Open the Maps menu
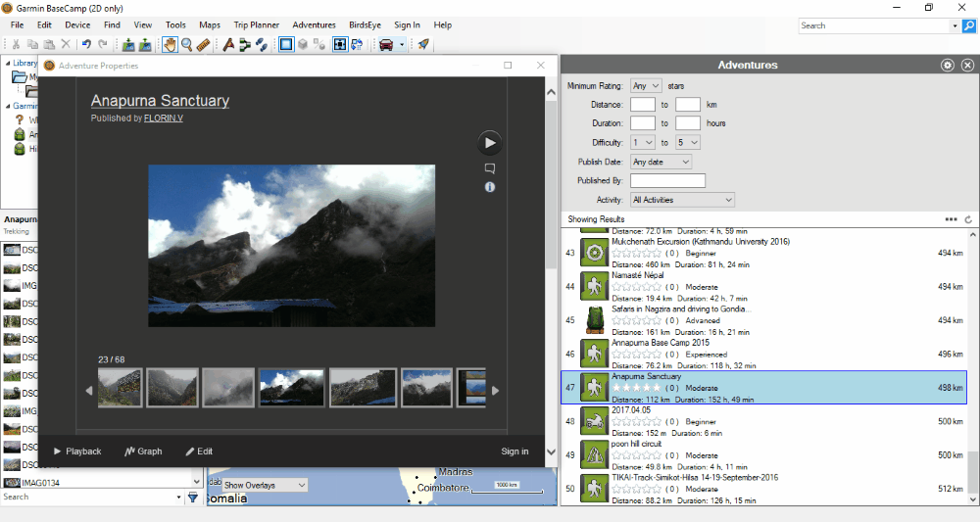Screen dimensions: 980x522 tap(210, 25)
